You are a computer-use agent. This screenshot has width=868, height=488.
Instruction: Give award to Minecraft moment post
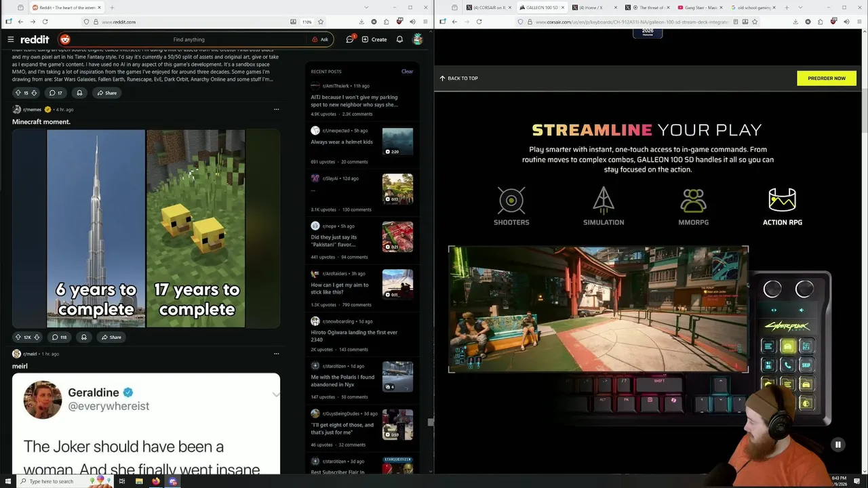tap(84, 337)
